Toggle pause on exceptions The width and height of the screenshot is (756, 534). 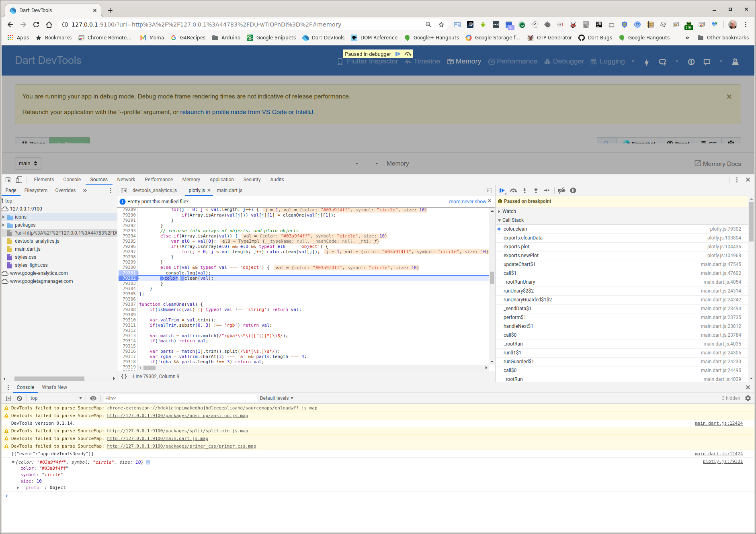point(573,190)
